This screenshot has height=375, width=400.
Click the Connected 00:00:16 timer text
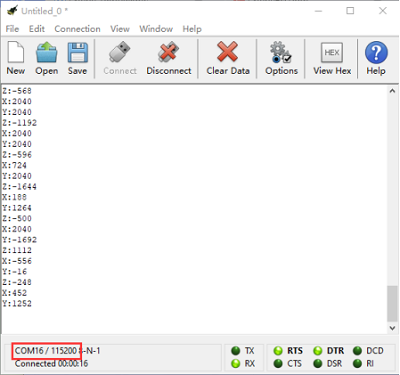pos(51,363)
